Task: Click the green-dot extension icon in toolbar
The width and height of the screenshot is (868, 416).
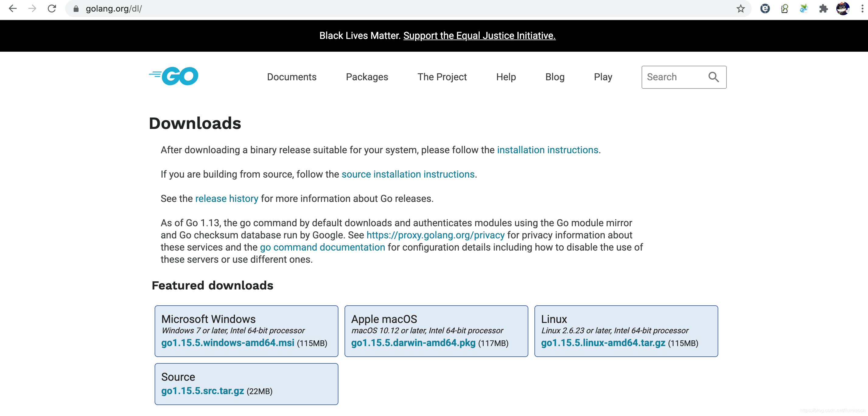Action: (x=784, y=9)
